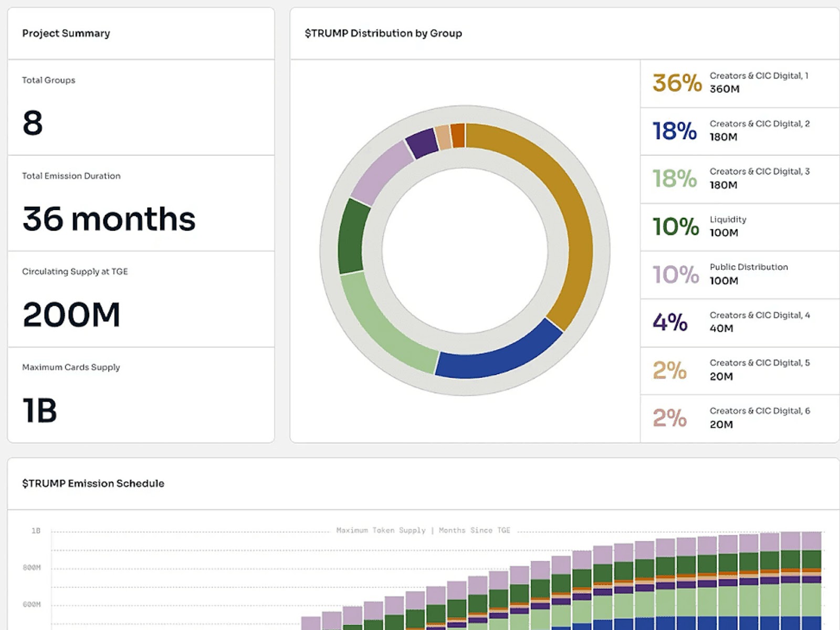Click the "Maximum Token Supply | Months Since TGE" caption
Viewport: 840px width, 630px height.
(x=423, y=530)
